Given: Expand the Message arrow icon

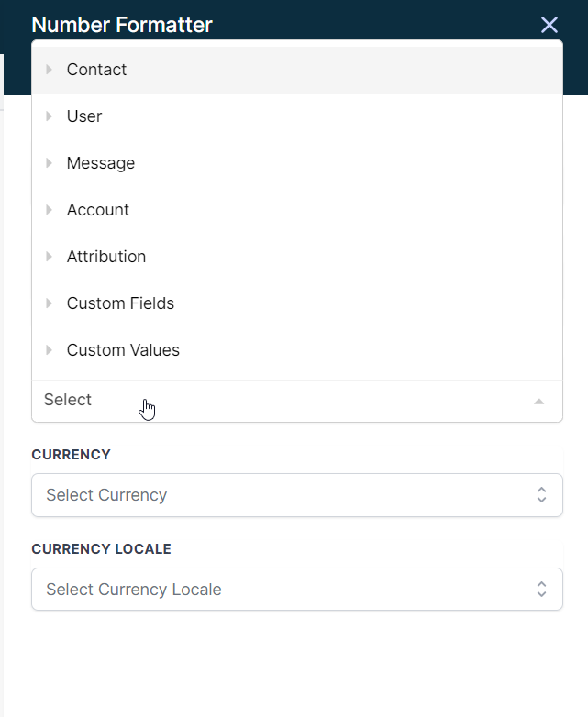Looking at the screenshot, I should (x=49, y=163).
